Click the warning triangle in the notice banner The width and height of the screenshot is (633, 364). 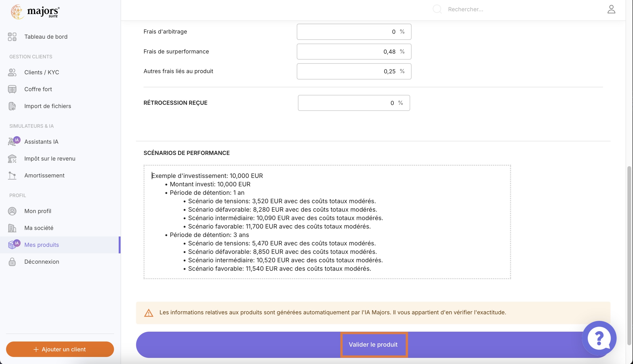point(149,312)
